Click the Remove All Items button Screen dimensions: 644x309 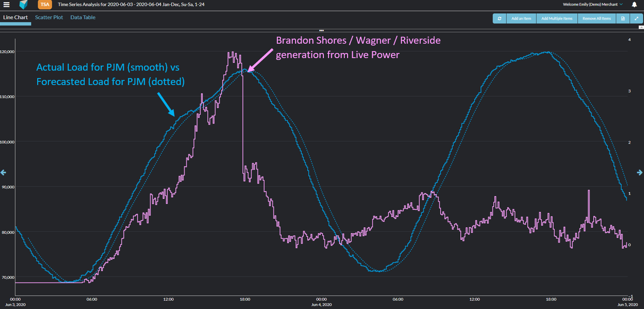[x=597, y=19]
